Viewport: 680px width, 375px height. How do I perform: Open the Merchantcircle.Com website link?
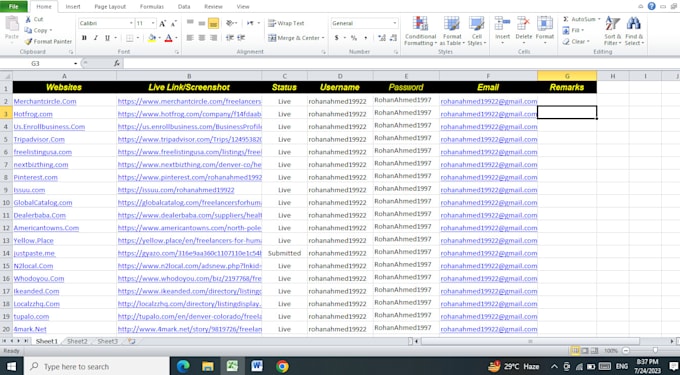click(45, 101)
